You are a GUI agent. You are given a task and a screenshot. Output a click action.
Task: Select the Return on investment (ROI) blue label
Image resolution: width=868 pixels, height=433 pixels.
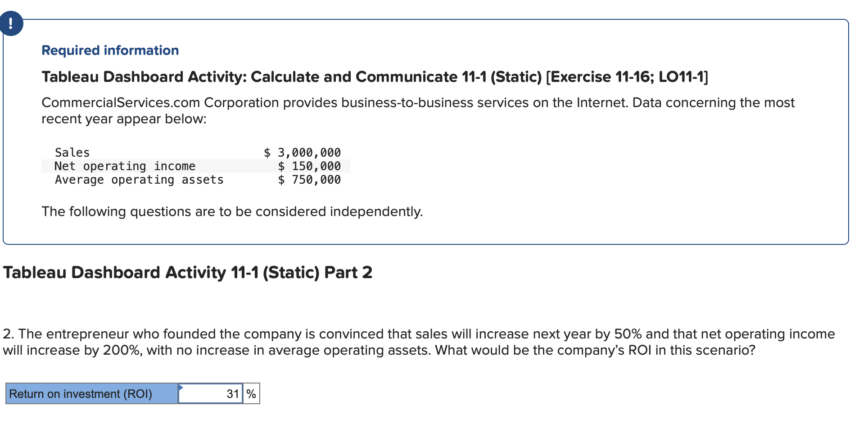(x=90, y=393)
